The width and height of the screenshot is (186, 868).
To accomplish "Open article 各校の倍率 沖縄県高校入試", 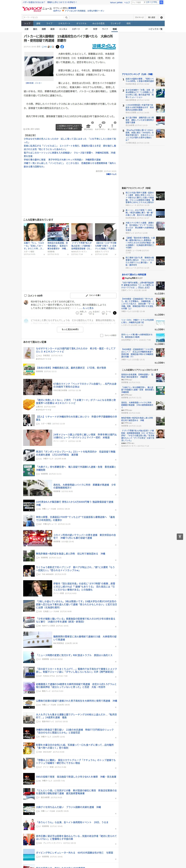I will [x=71, y=368].
